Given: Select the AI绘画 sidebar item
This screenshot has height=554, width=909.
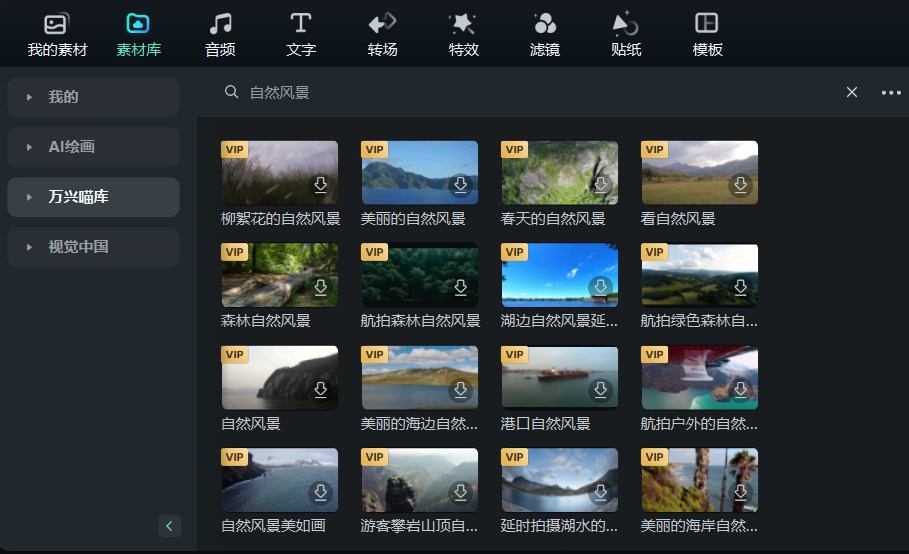Looking at the screenshot, I should pyautogui.click(x=93, y=147).
